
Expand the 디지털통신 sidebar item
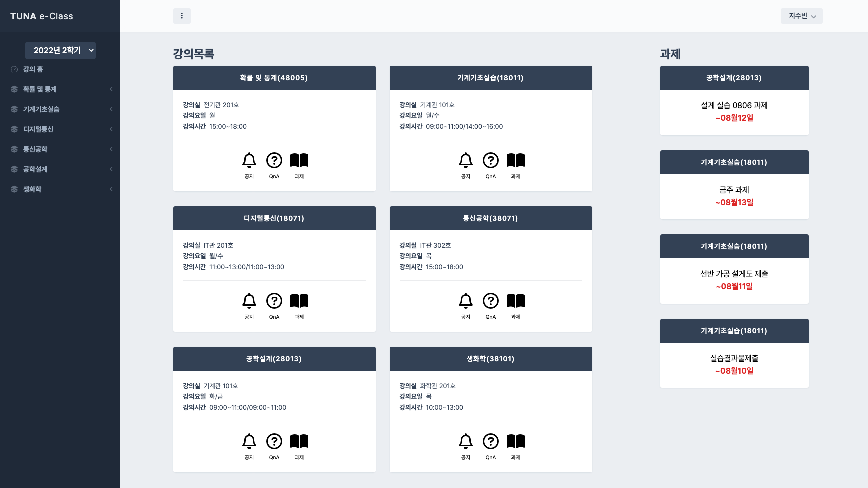coord(60,129)
